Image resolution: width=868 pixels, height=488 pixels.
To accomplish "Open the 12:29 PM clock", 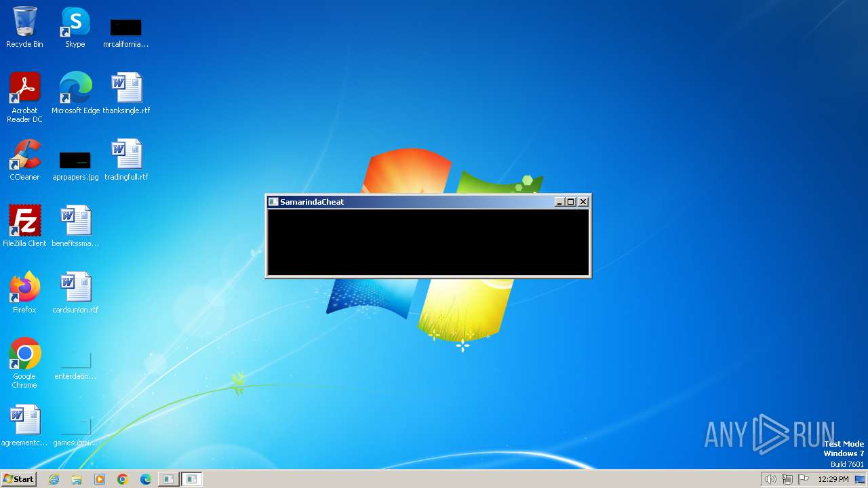I will click(833, 479).
